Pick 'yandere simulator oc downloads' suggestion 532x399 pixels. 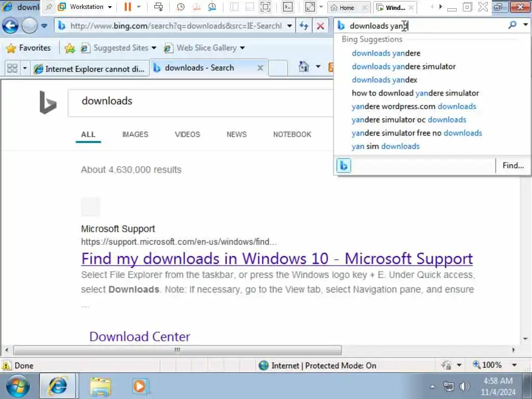coord(409,119)
